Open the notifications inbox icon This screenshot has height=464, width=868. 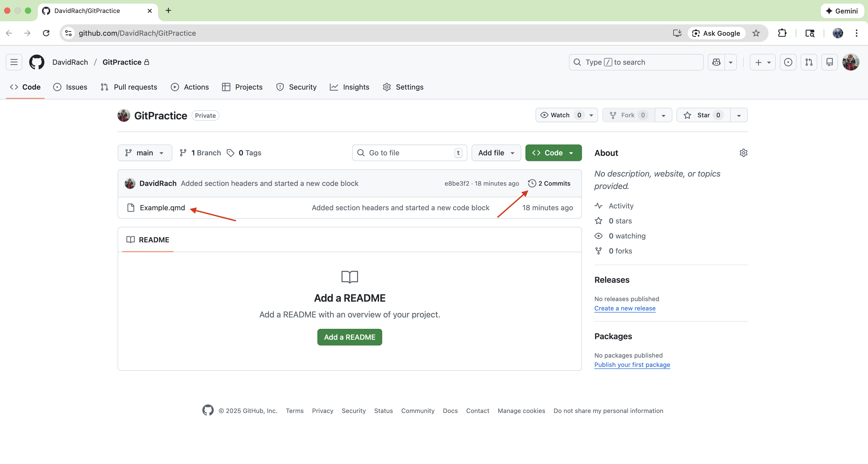pos(830,62)
